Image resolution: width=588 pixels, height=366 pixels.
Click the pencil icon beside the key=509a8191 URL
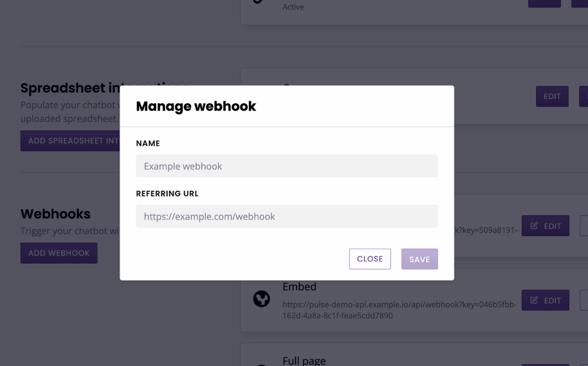point(534,226)
